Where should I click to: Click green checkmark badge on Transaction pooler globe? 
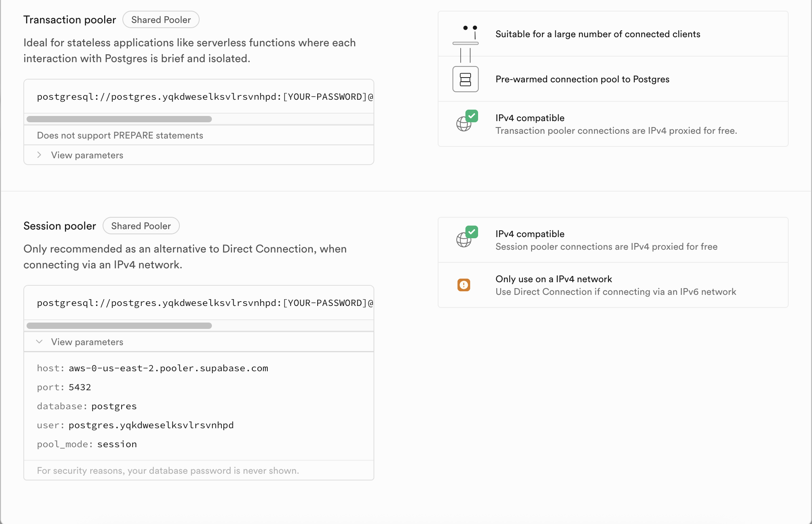click(472, 116)
